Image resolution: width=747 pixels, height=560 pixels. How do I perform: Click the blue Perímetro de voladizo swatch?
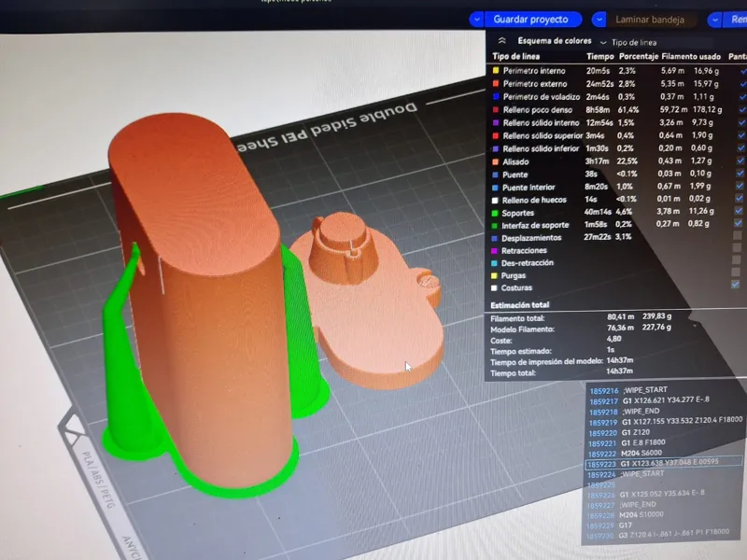tap(496, 97)
